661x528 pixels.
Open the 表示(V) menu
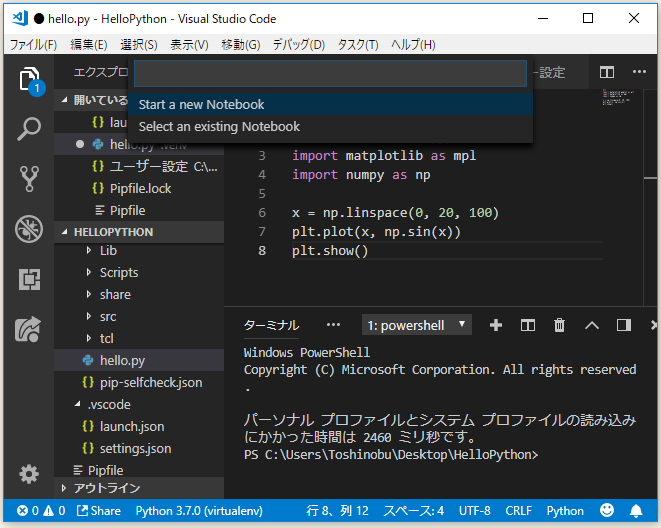(189, 44)
